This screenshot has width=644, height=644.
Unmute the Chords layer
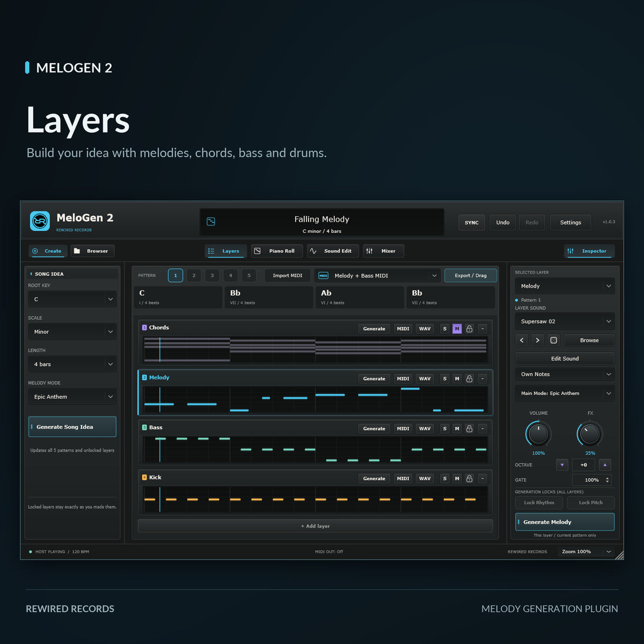pos(457,328)
